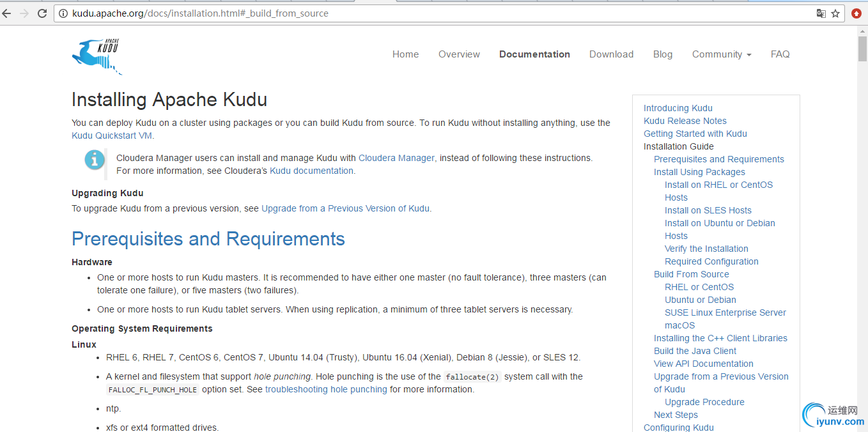868x432 pixels.
Task: Click the scrollbar up arrow
Action: click(x=862, y=31)
